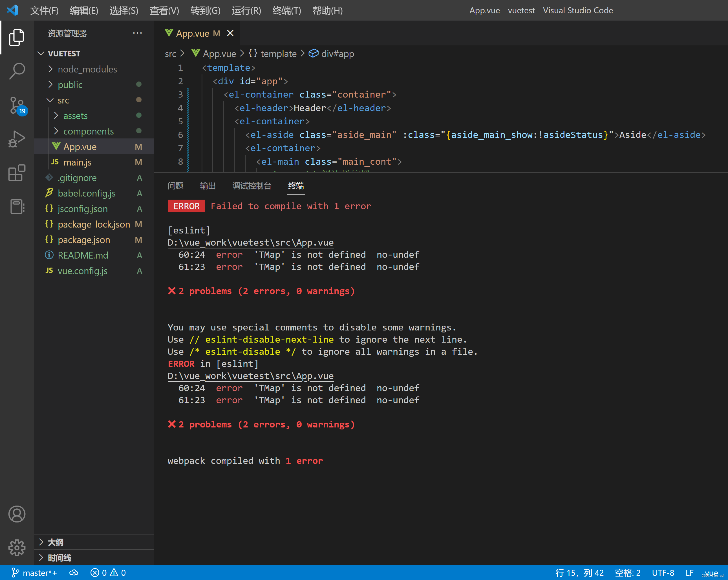Open main.js in the file tree
Image resolution: width=728 pixels, height=580 pixels.
click(x=77, y=162)
